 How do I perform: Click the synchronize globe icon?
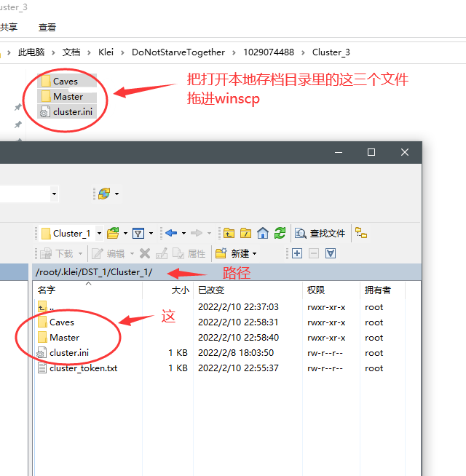click(x=104, y=194)
